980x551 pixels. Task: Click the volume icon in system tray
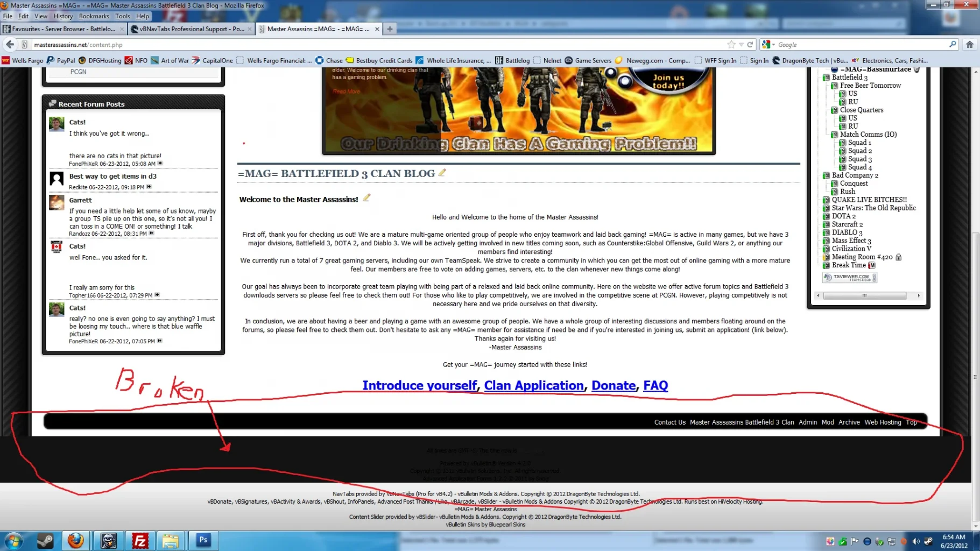(916, 541)
